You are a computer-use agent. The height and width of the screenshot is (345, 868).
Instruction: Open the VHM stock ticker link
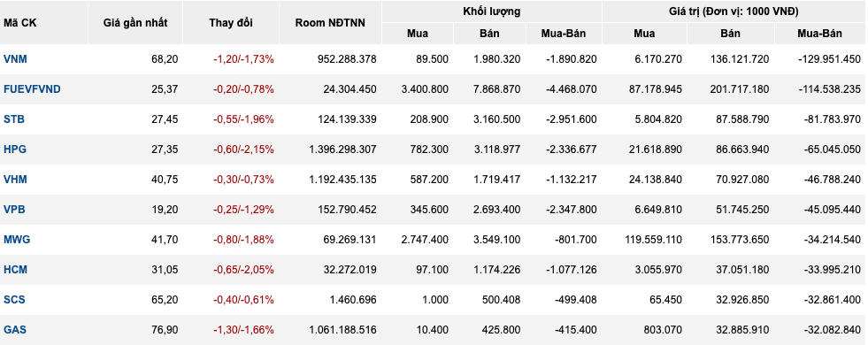(x=15, y=180)
